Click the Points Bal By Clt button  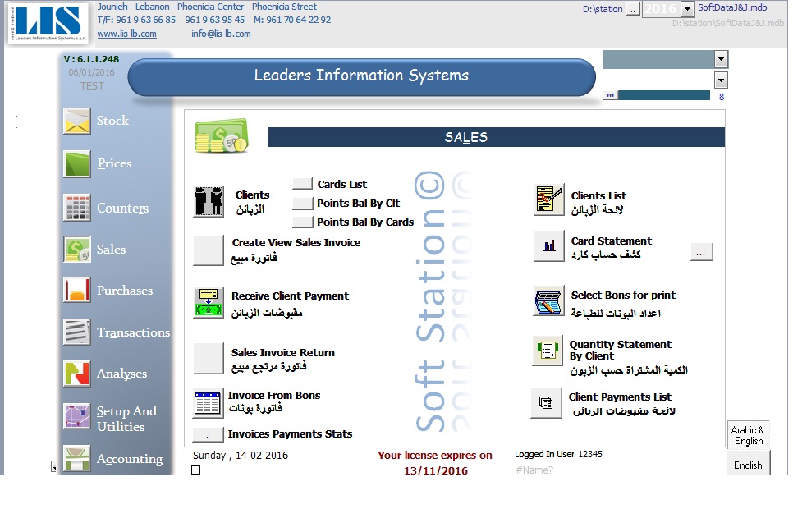point(302,203)
